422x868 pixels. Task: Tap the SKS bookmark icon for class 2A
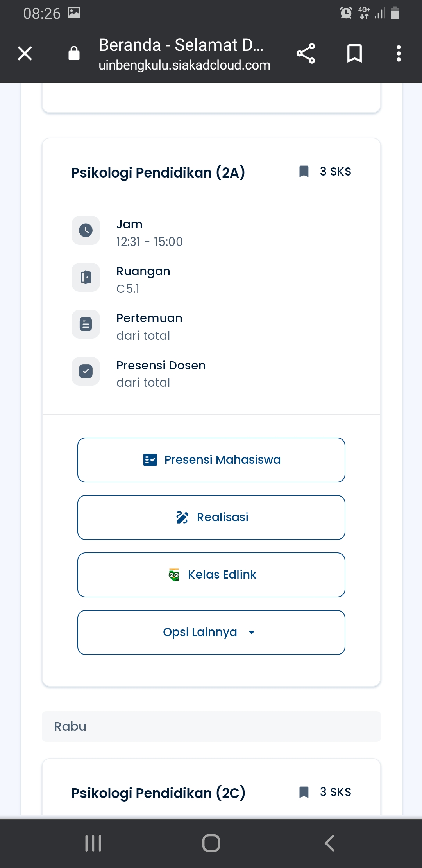tap(304, 171)
